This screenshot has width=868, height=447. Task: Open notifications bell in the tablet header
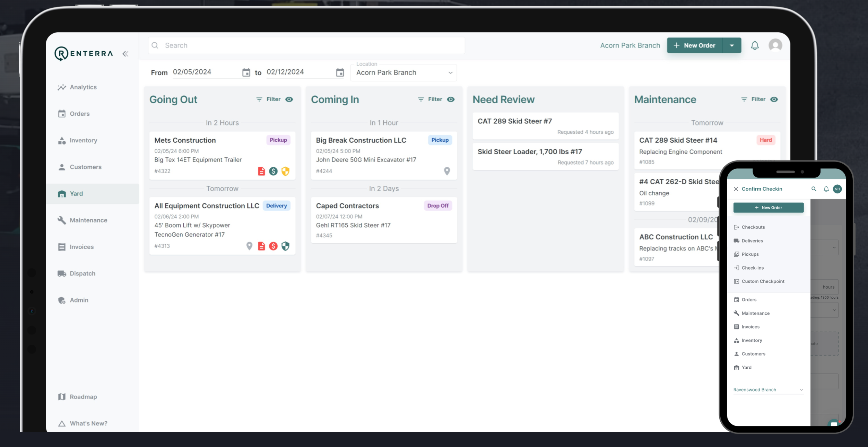click(x=755, y=45)
